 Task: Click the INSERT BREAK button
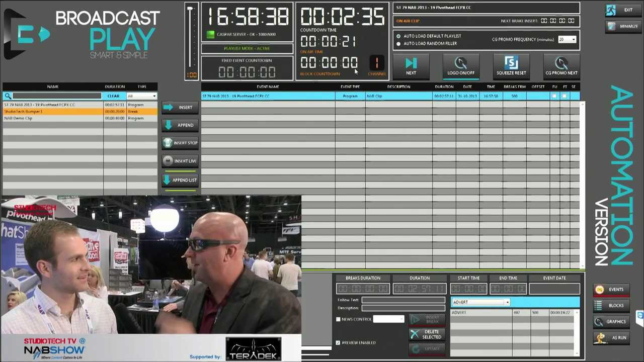[x=427, y=319]
